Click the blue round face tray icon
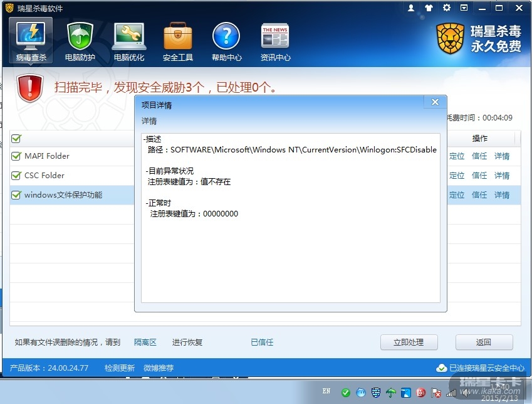Viewport: 532px width, 404px height. (x=361, y=393)
